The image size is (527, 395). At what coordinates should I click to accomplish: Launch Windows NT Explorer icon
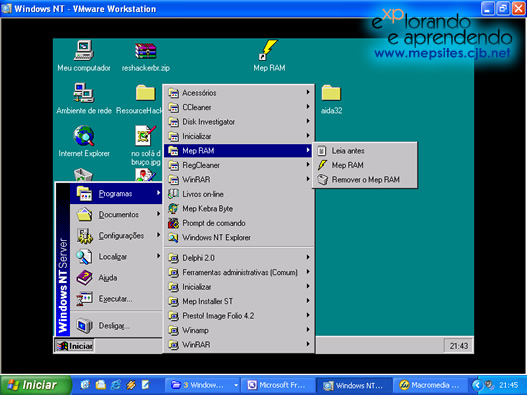pos(173,237)
